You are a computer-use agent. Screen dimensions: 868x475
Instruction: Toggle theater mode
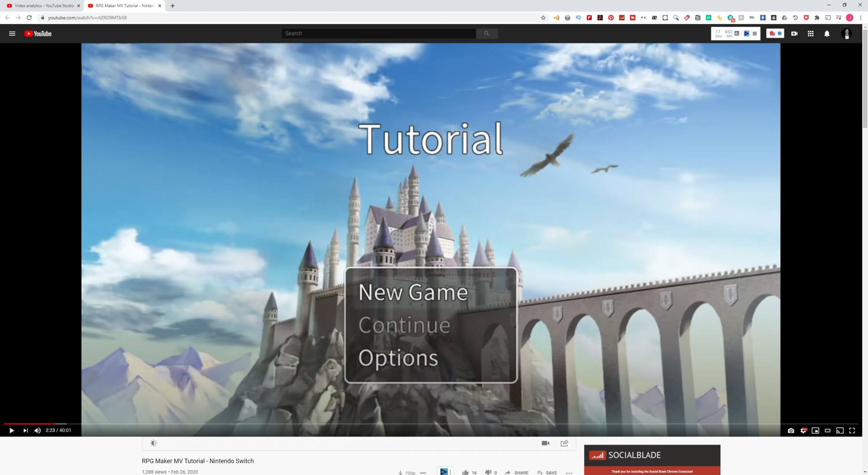pyautogui.click(x=827, y=431)
